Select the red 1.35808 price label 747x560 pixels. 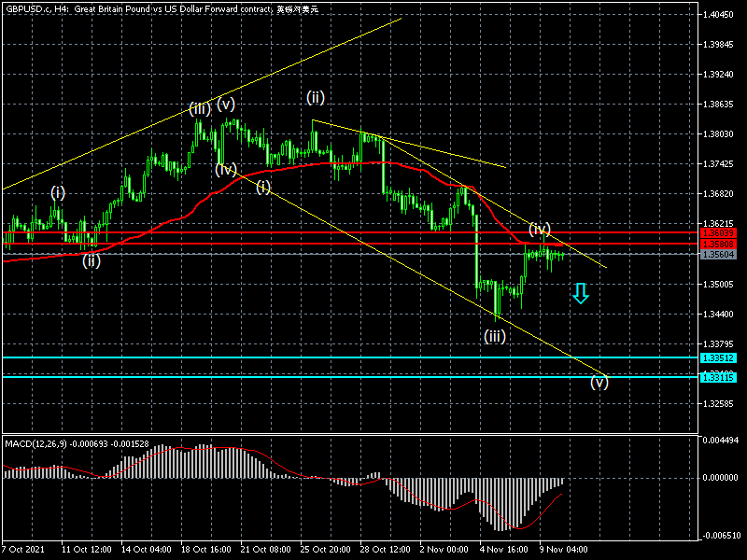coord(718,244)
